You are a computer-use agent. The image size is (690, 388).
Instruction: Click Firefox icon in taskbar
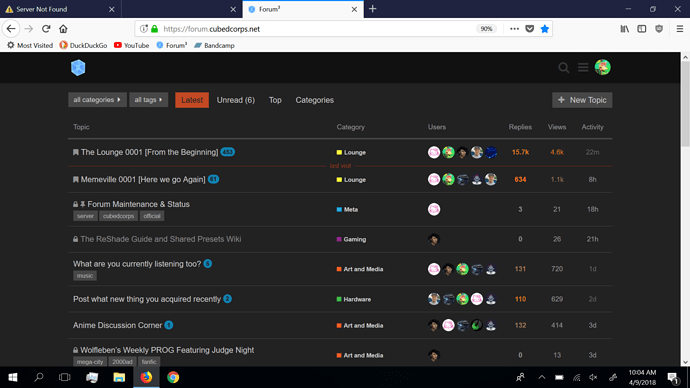146,377
